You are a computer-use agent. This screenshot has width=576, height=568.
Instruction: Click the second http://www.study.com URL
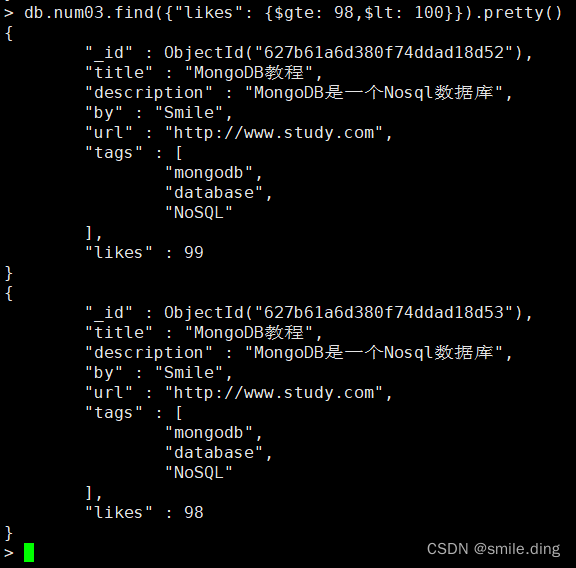(274, 393)
